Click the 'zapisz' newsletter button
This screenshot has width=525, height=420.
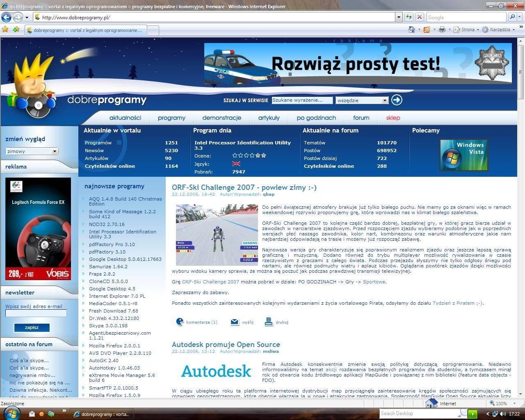click(32, 327)
